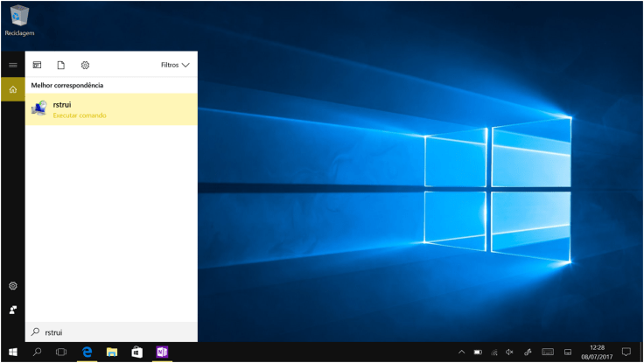
Task: Click the search box containing rstrui
Action: [114, 332]
